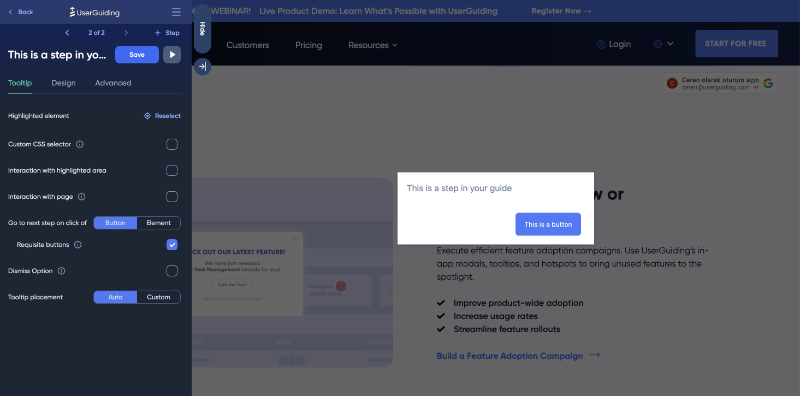Set Tooltip placement to Custom
Image resolution: width=800 pixels, height=396 pixels.
point(159,297)
